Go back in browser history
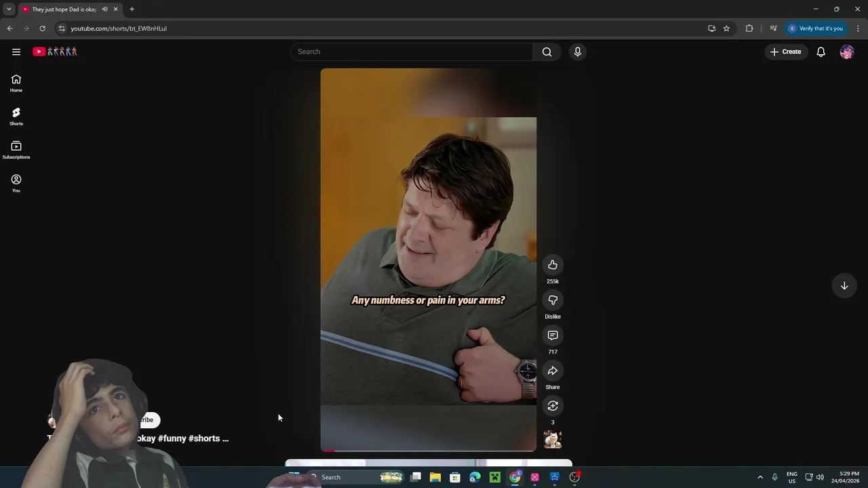Viewport: 868px width, 488px height. [9, 28]
